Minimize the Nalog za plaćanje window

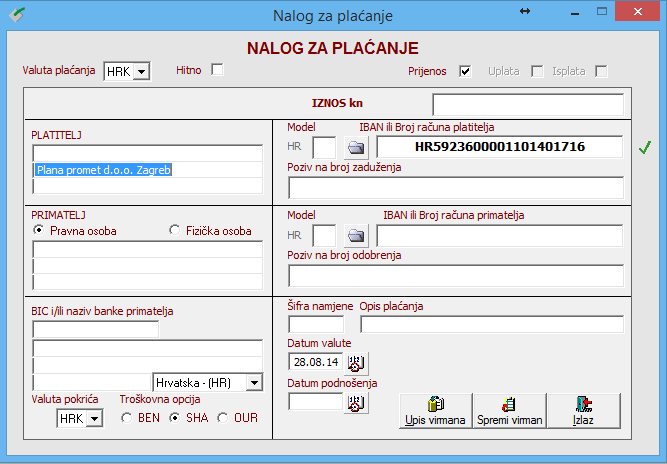click(575, 13)
